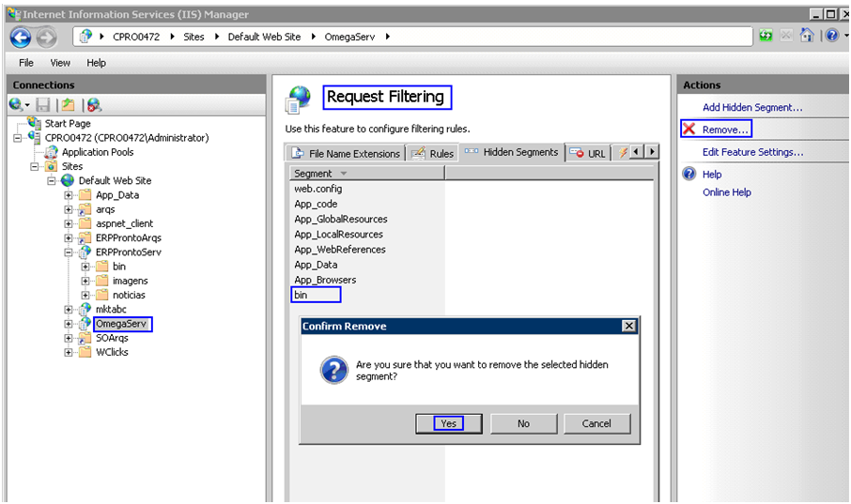This screenshot has width=851, height=504.
Task: Click the Segment column header
Action: pos(367,174)
